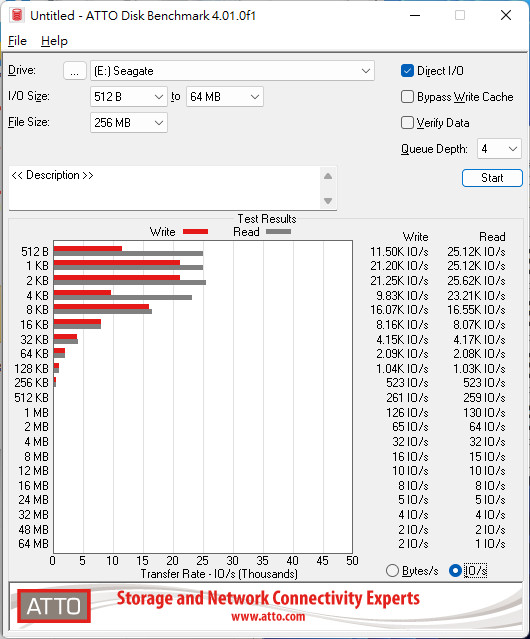This screenshot has height=639, width=530.
Task: Click the 512 KB write value 261 IO/s
Action: click(407, 398)
